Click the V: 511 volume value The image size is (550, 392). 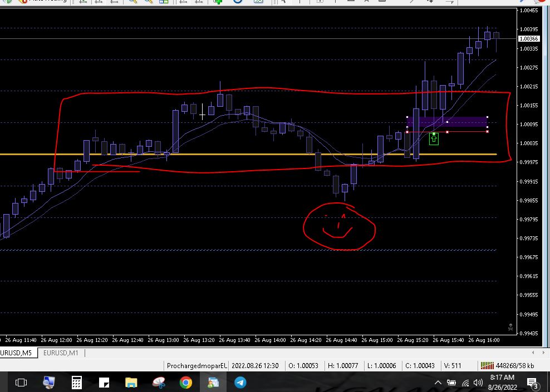click(x=453, y=366)
